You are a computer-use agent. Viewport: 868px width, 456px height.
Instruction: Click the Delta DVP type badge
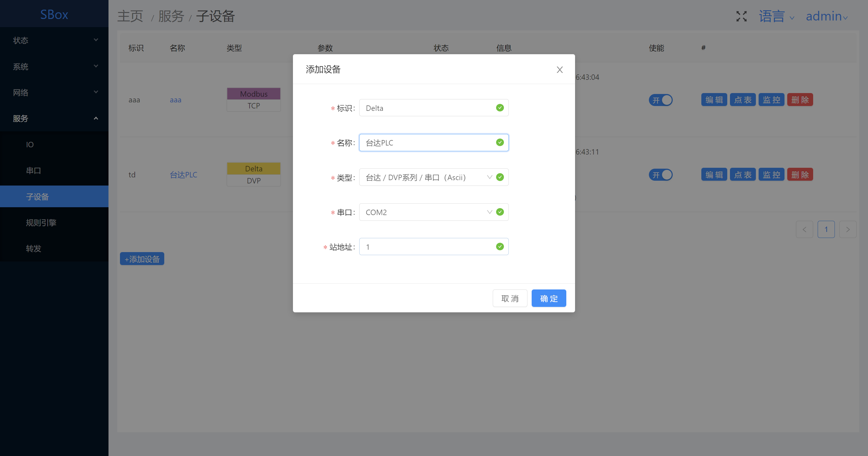click(253, 174)
